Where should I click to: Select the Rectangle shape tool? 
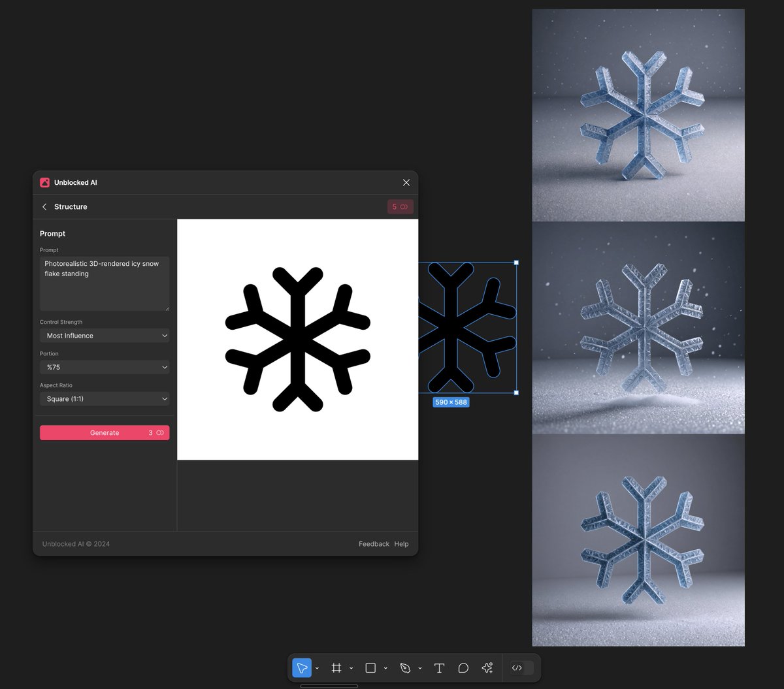click(x=370, y=668)
